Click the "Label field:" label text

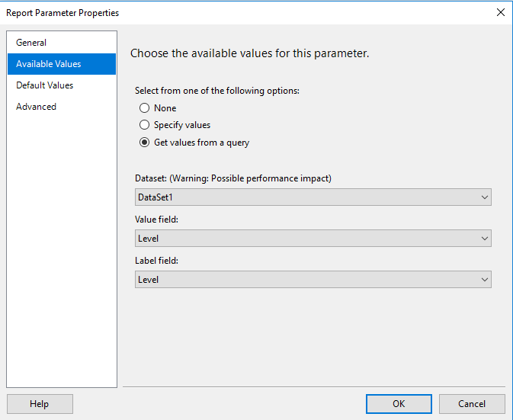coord(156,261)
